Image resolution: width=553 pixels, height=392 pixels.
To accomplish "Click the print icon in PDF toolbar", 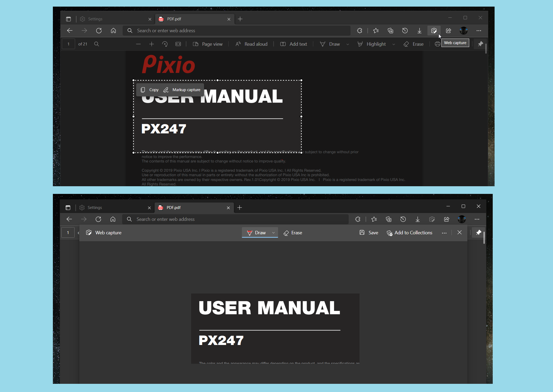I will coord(437,44).
